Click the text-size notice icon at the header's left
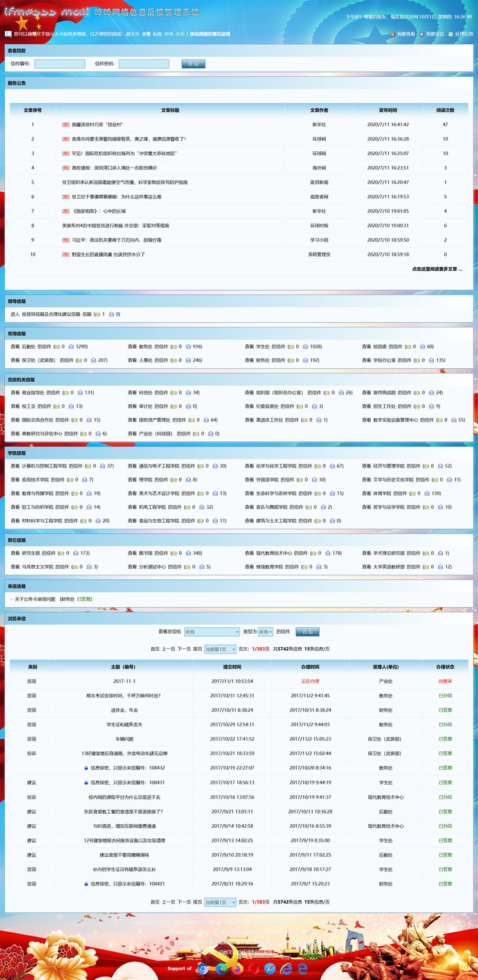Image resolution: width=478 pixels, height=980 pixels. click(8, 34)
